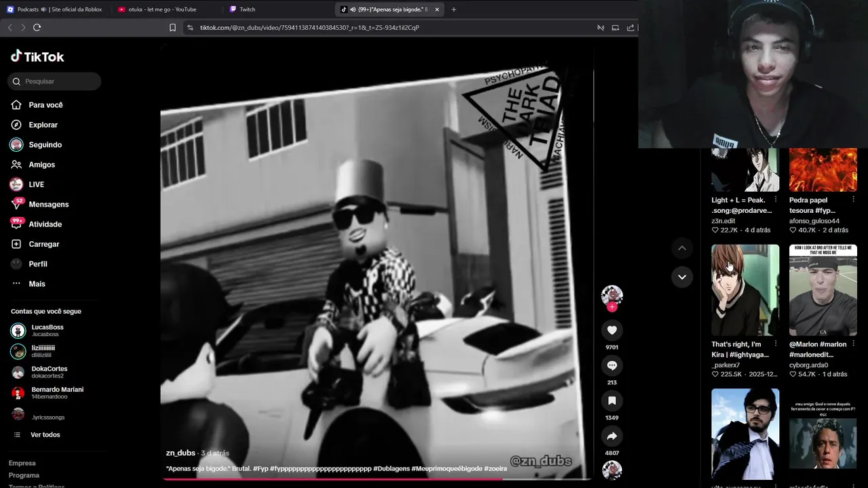The width and height of the screenshot is (868, 488).
Task: Bookmark page via address bar bookmark icon
Action: pos(172,28)
